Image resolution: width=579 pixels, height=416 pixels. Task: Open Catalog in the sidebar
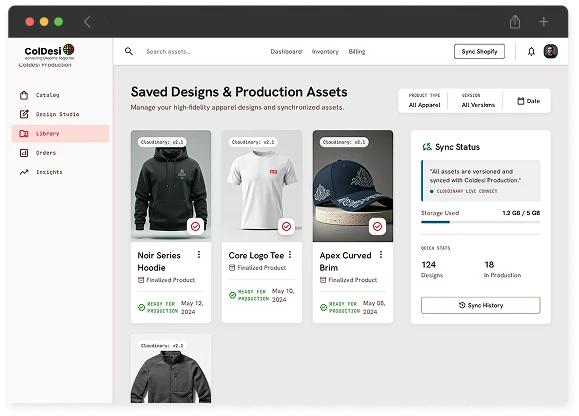[61, 95]
